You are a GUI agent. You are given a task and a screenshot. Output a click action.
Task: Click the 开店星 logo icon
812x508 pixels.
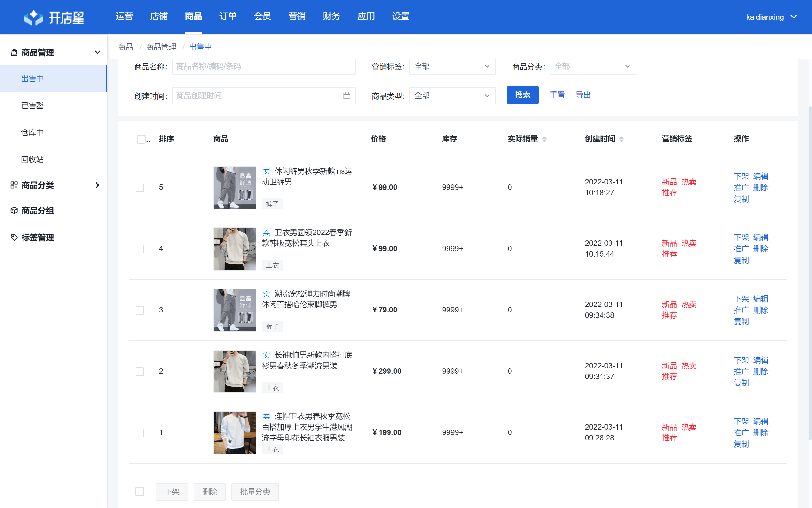[x=33, y=17]
